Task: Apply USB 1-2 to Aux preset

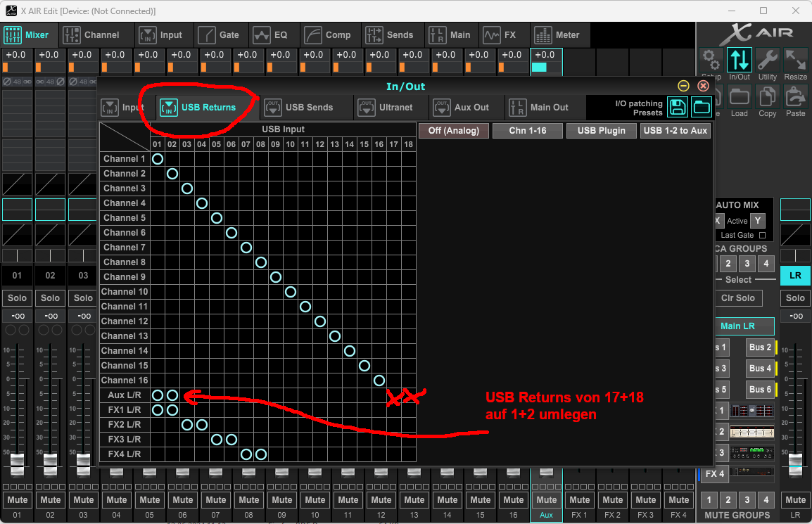Action: click(675, 131)
